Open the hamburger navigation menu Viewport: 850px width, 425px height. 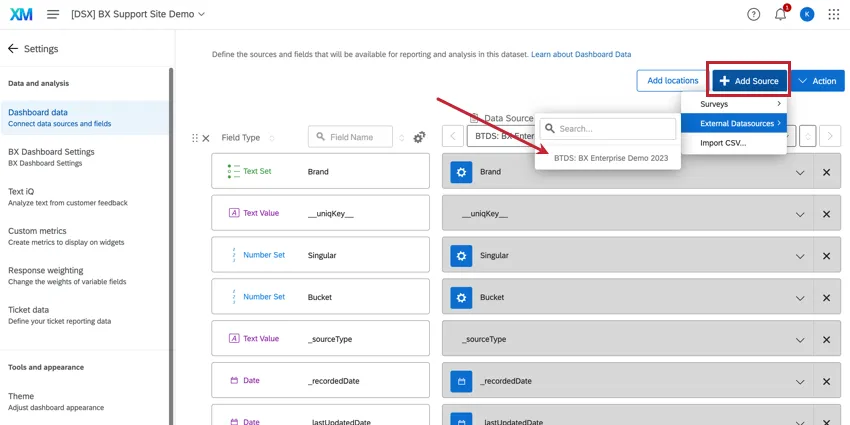53,14
